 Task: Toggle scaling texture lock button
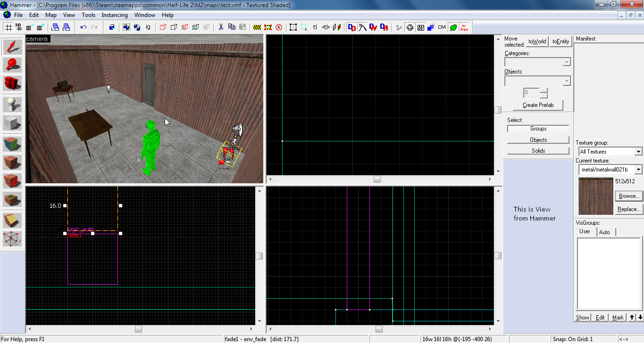coord(326,27)
